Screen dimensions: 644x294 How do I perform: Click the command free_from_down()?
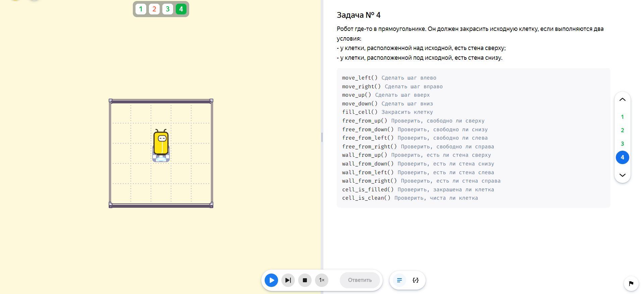[x=368, y=130]
